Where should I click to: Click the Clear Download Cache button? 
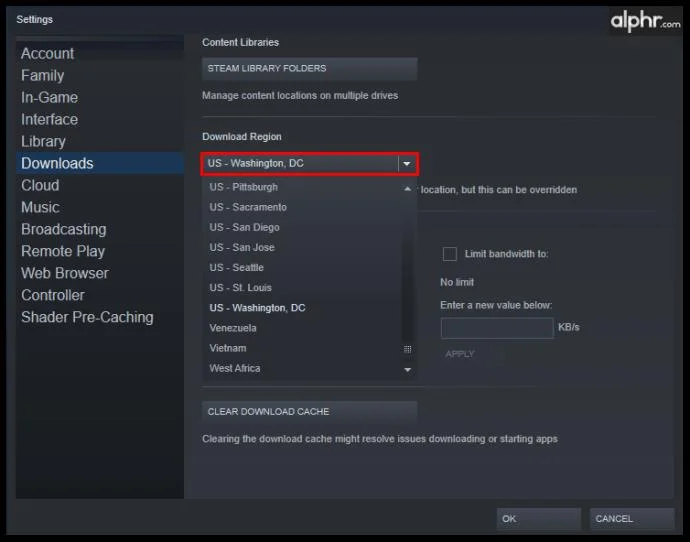pyautogui.click(x=309, y=412)
